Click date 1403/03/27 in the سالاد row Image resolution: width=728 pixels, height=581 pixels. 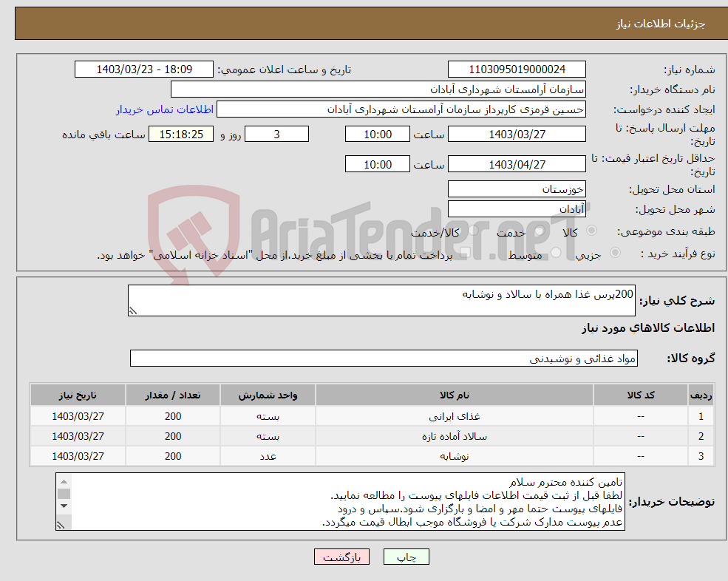pyautogui.click(x=78, y=436)
